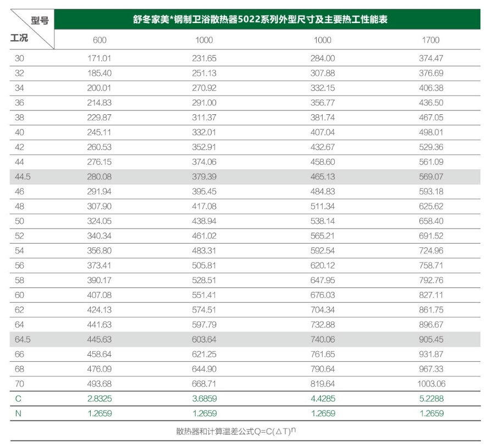
Task: Click the C coefficient 5.2288
Action: 431,399
